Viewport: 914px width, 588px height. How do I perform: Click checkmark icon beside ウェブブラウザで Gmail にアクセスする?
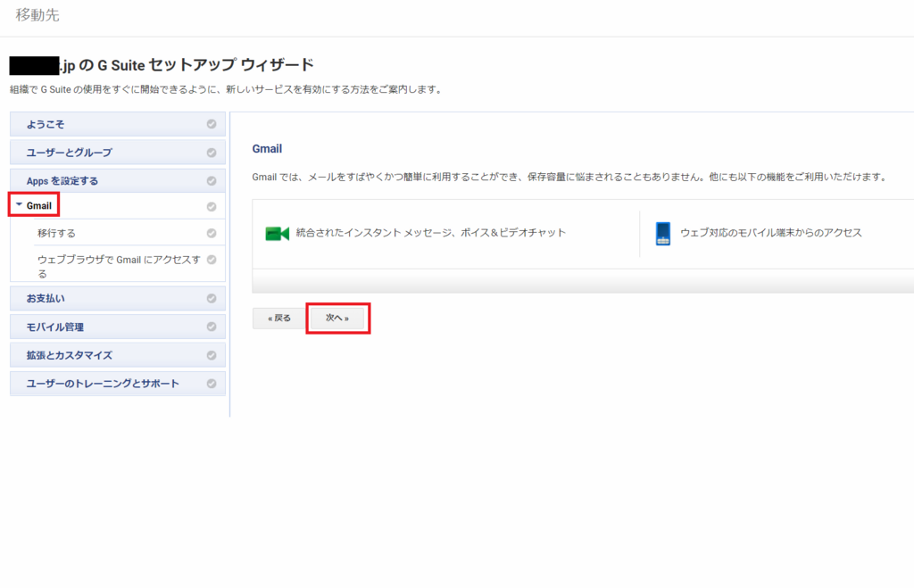click(x=212, y=260)
